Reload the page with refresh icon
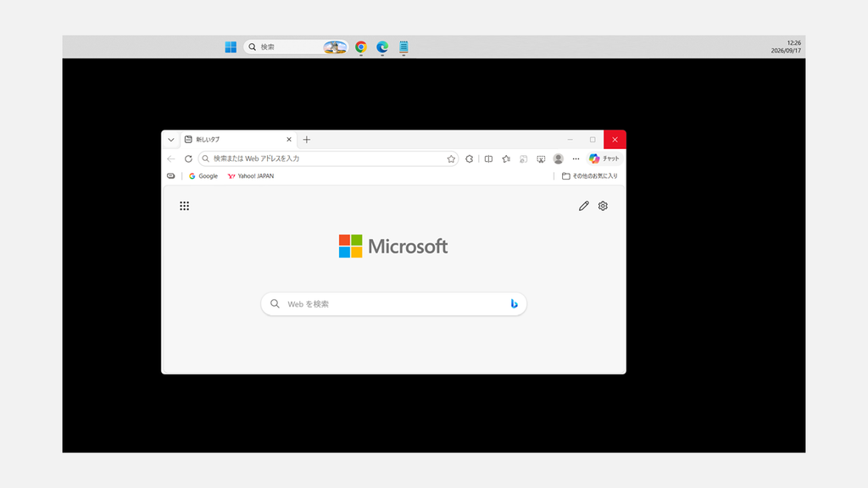 coord(188,158)
